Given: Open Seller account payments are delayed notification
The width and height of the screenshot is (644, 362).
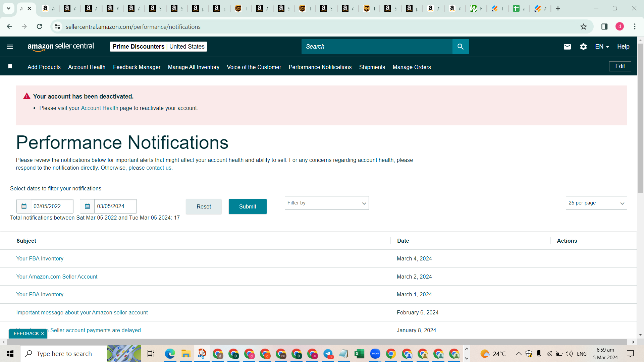Looking at the screenshot, I should point(96,330).
